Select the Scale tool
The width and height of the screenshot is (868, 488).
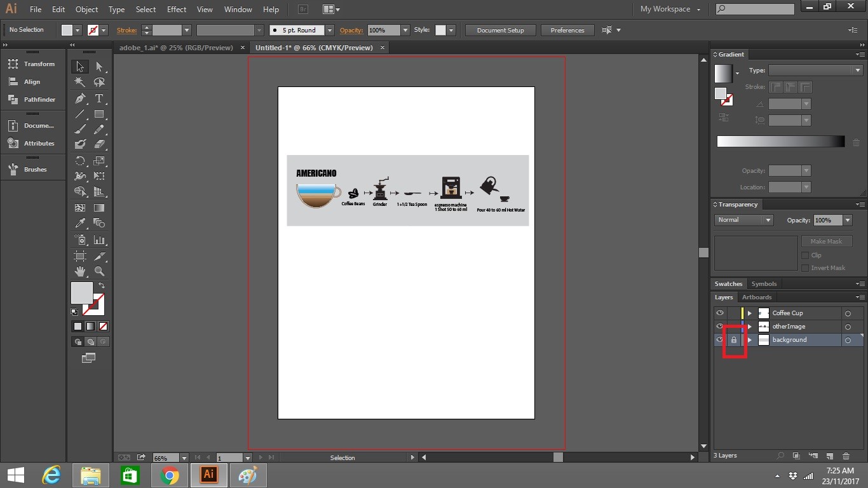coord(99,161)
